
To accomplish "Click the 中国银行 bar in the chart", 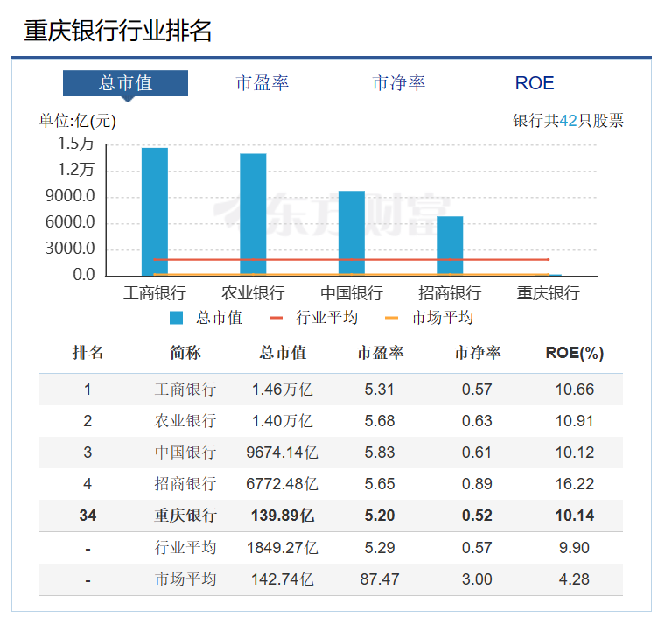I will pyautogui.click(x=352, y=233).
